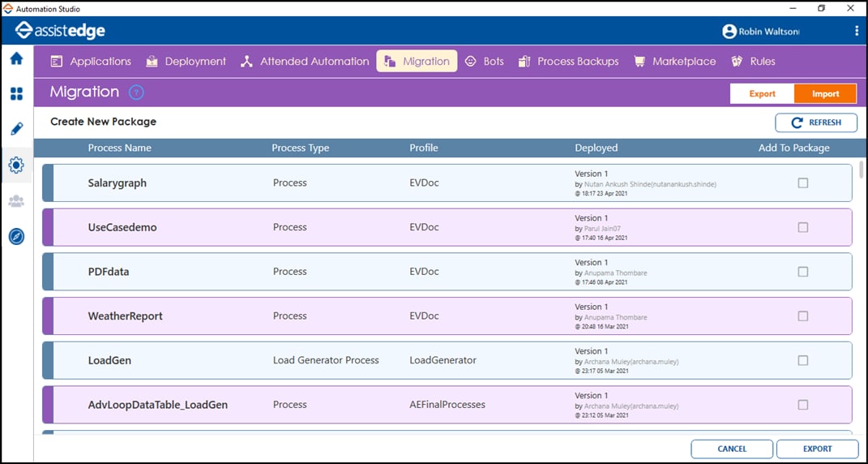
Task: Click the REFRESH button
Action: point(816,122)
